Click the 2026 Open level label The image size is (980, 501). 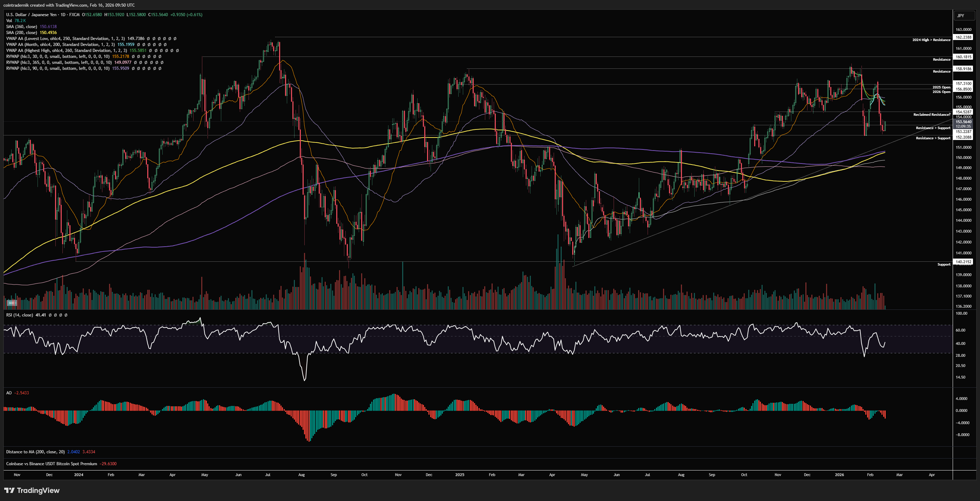pyautogui.click(x=941, y=92)
